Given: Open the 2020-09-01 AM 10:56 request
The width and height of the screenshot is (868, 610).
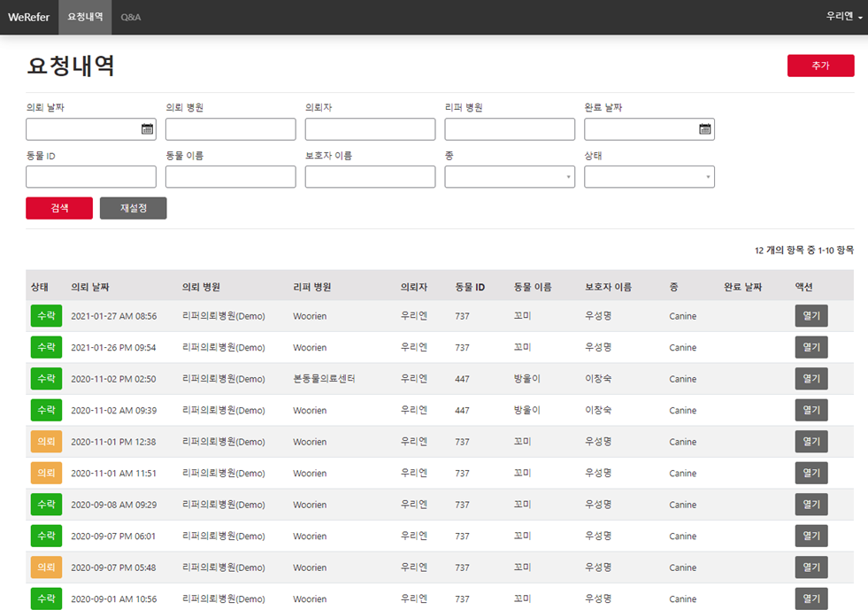Looking at the screenshot, I should [811, 598].
